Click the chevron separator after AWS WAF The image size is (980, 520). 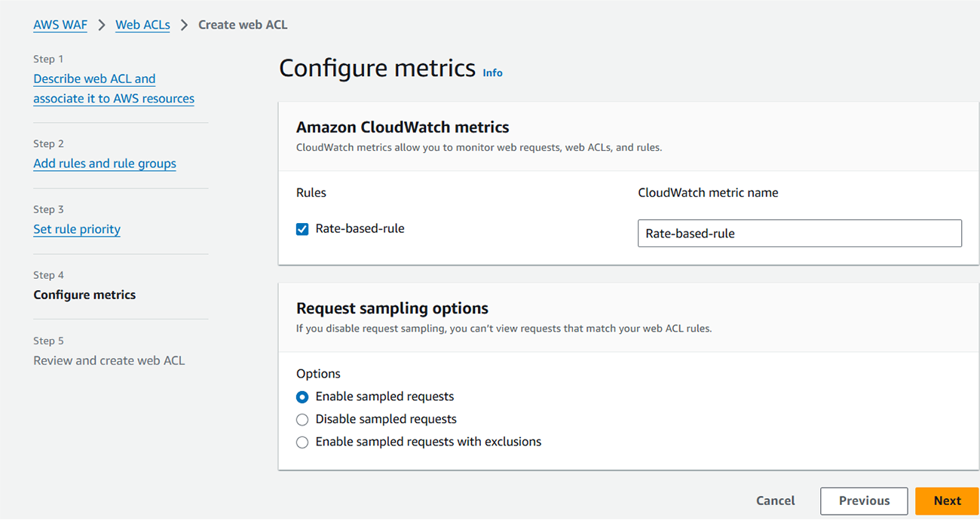[x=102, y=25]
